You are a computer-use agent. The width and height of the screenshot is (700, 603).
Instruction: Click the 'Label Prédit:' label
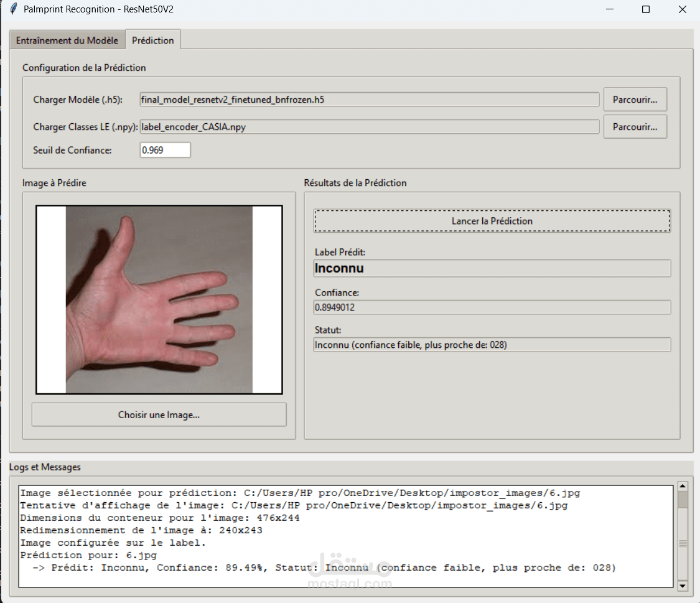pyautogui.click(x=340, y=252)
